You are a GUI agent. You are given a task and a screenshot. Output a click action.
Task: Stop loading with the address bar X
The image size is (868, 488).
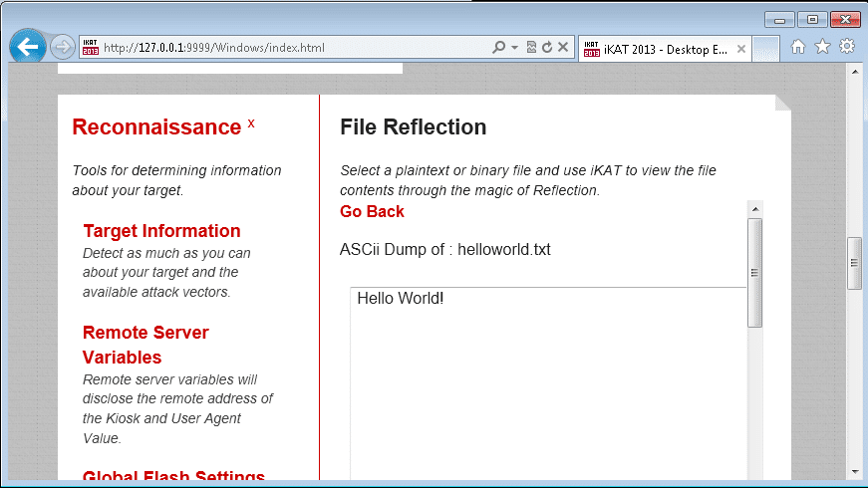[x=563, y=48]
